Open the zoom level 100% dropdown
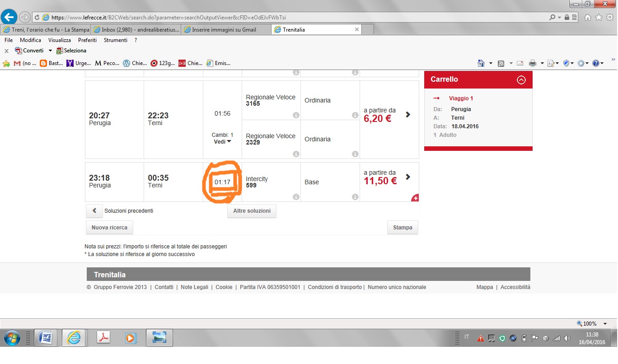618x364 pixels. (x=606, y=324)
